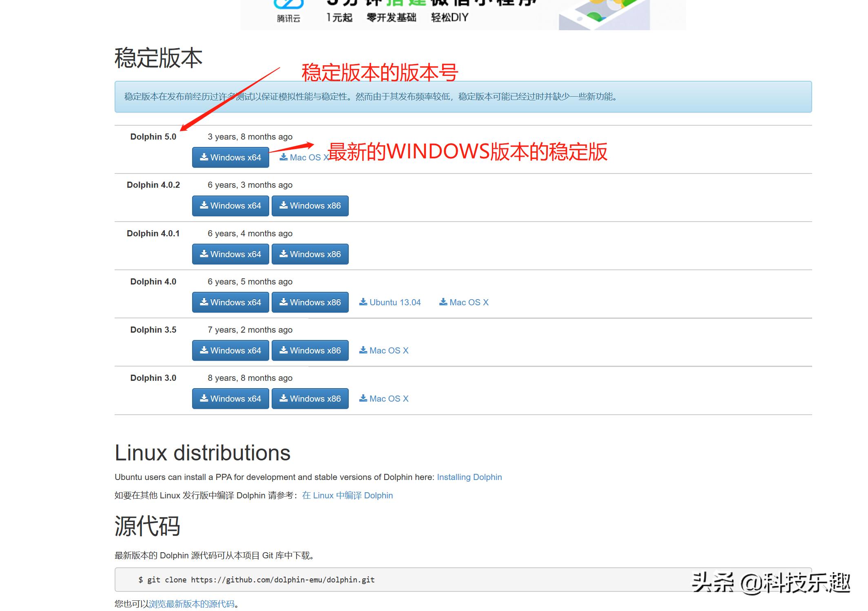Click the download icon on Dolphin 4.0.2 Windows x86
This screenshot has height=611, width=868.
pyautogui.click(x=284, y=206)
